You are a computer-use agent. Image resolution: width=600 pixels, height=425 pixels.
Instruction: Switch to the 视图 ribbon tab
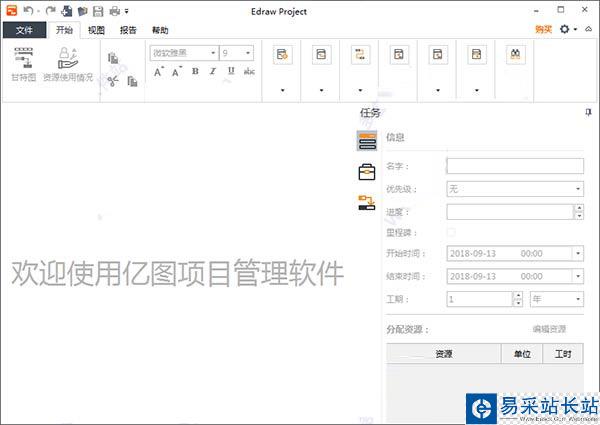[x=96, y=30]
